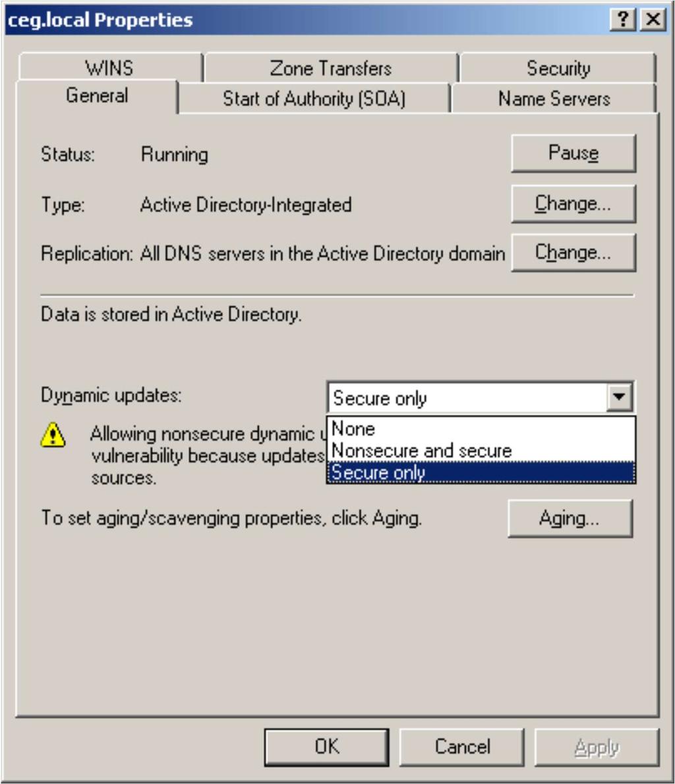Click the Running status text
Image resolution: width=675 pixels, height=784 pixels.
[175, 154]
